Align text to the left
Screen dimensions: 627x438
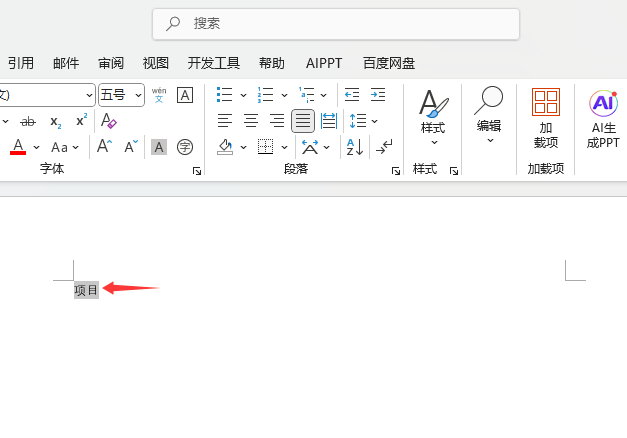tap(225, 121)
